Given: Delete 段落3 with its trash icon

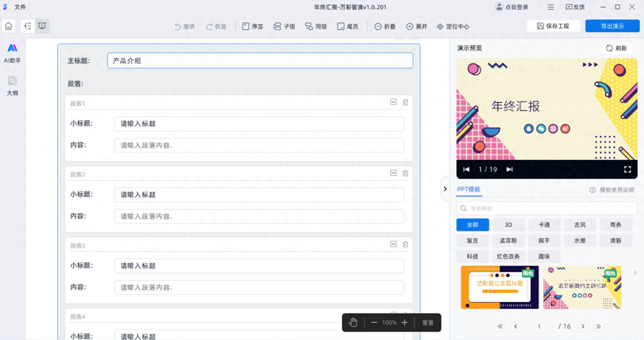Looking at the screenshot, I should click(x=405, y=244).
